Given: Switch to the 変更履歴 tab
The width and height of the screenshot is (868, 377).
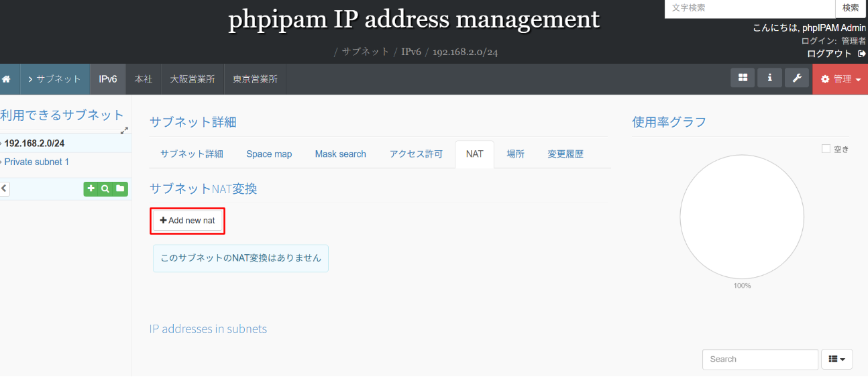Looking at the screenshot, I should click(x=565, y=154).
